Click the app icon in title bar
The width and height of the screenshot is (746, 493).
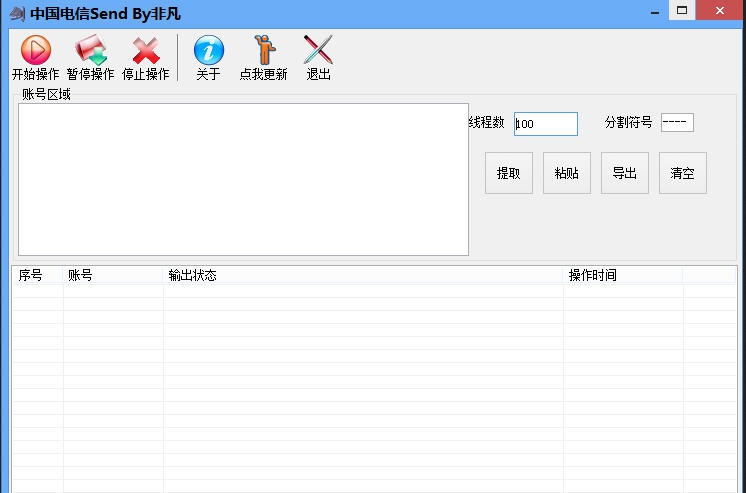coord(17,14)
